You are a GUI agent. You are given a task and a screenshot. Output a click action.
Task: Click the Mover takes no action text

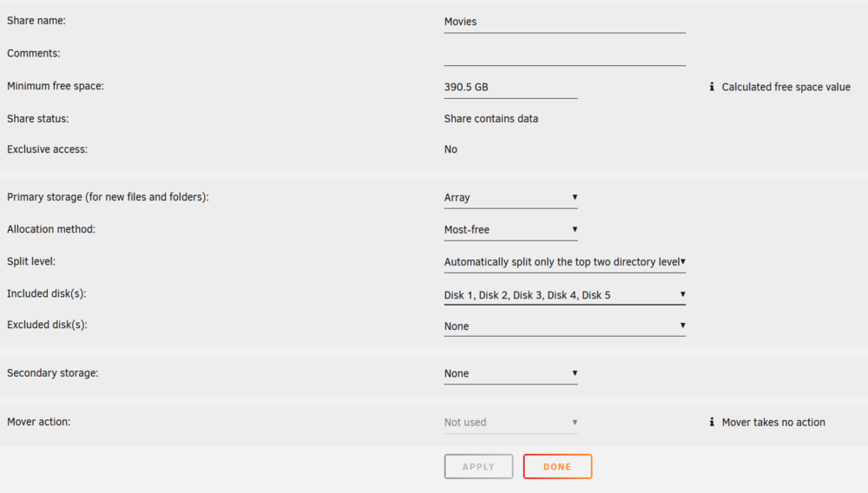coord(773,422)
